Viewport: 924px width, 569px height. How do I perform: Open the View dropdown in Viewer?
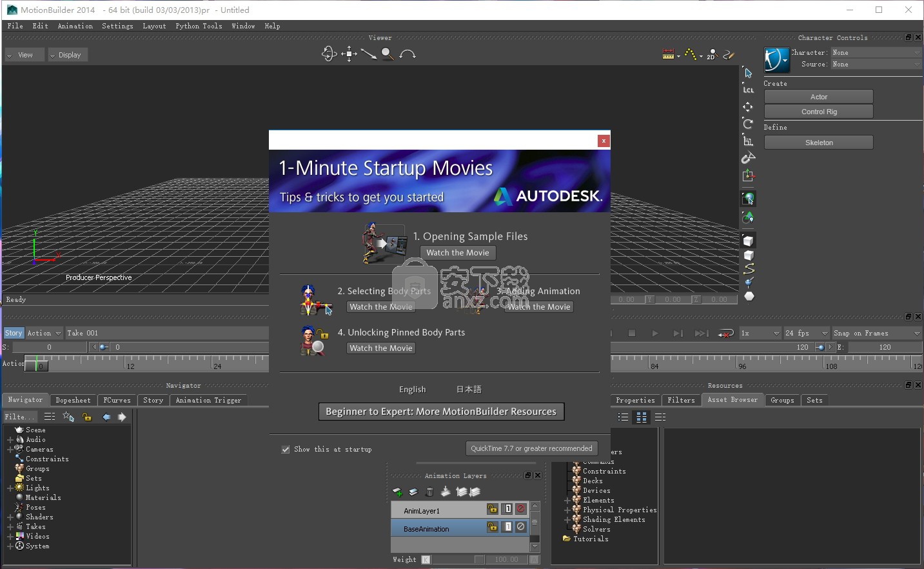coord(25,55)
